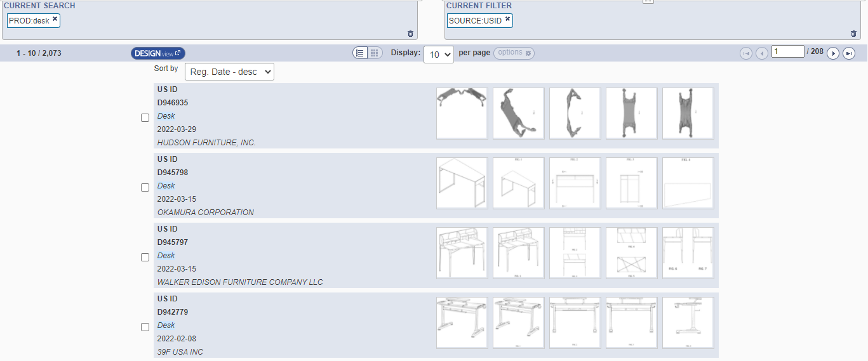Image resolution: width=868 pixels, height=361 pixels.
Task: Go to next results page
Action: pos(833,54)
